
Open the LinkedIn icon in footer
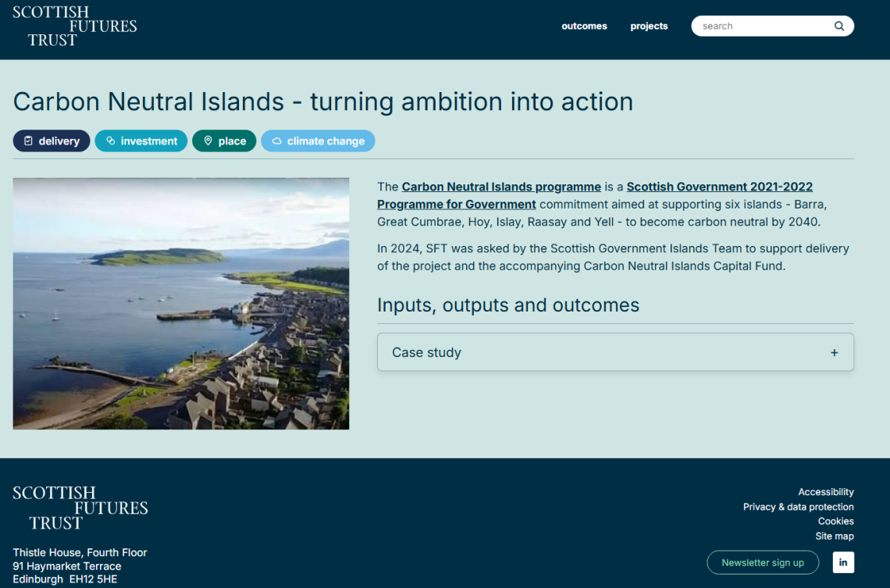[x=843, y=562]
